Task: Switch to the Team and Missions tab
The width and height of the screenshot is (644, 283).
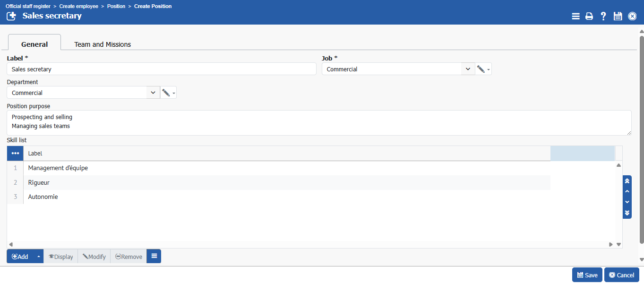Action: click(103, 44)
